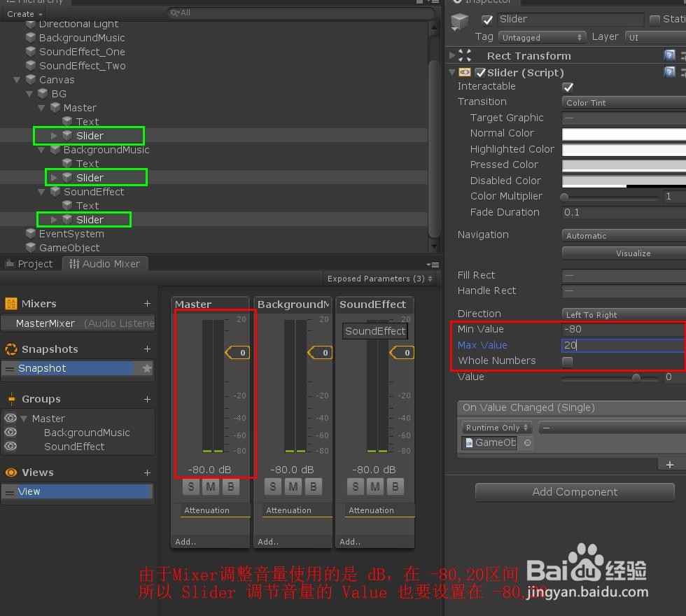Viewport: 686px width, 616px height.
Task: Mute the Master channel
Action: click(211, 486)
